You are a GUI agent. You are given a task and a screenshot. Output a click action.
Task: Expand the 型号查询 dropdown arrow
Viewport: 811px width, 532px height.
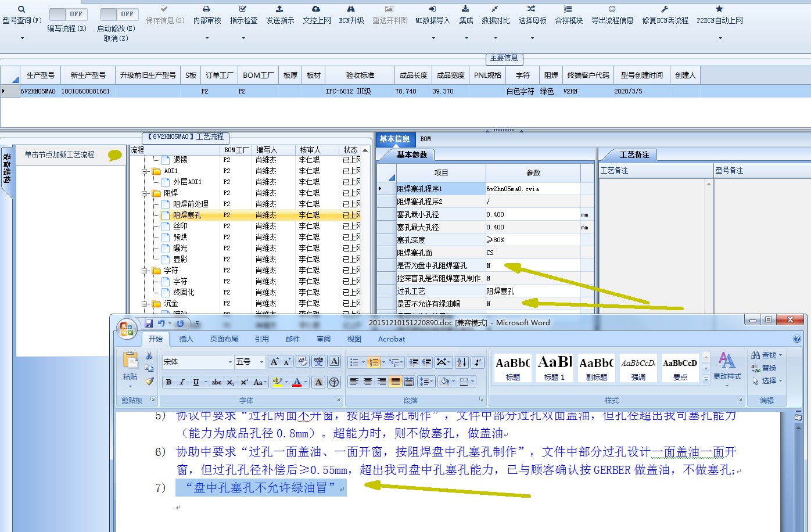point(22,38)
